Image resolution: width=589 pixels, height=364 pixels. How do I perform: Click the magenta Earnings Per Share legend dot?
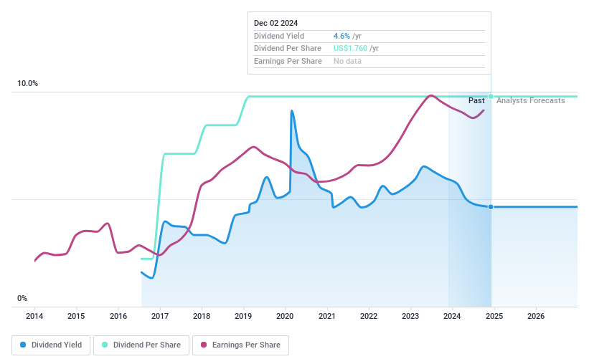click(204, 345)
